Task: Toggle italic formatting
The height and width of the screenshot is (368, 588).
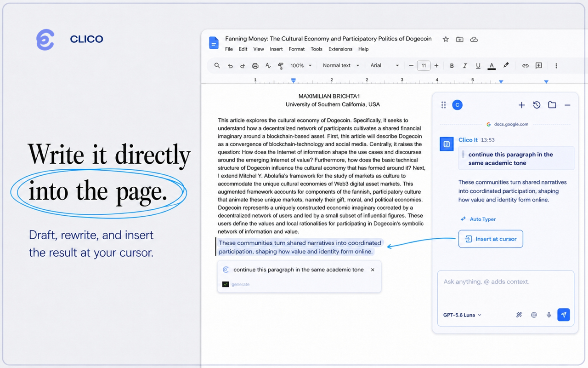Action: [x=465, y=66]
